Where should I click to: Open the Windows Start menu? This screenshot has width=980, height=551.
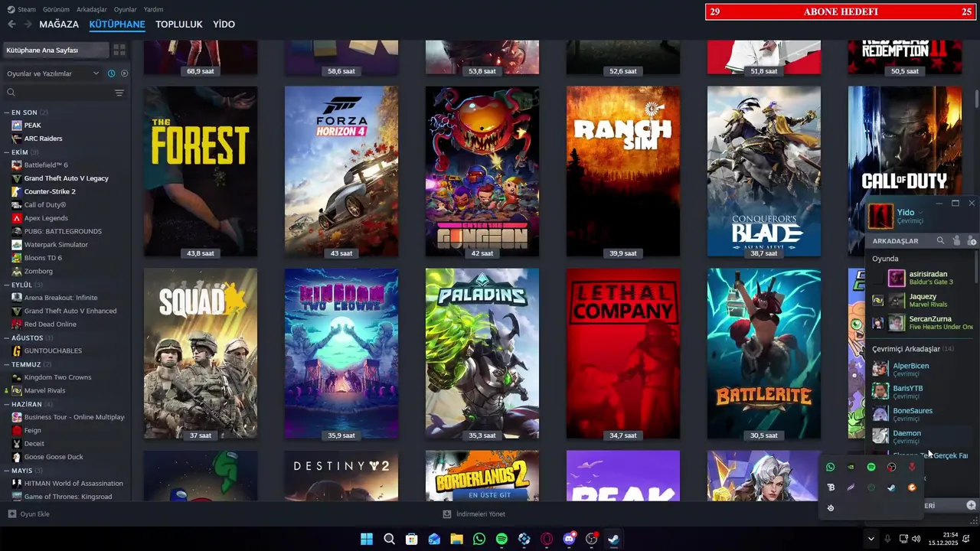[x=367, y=539]
